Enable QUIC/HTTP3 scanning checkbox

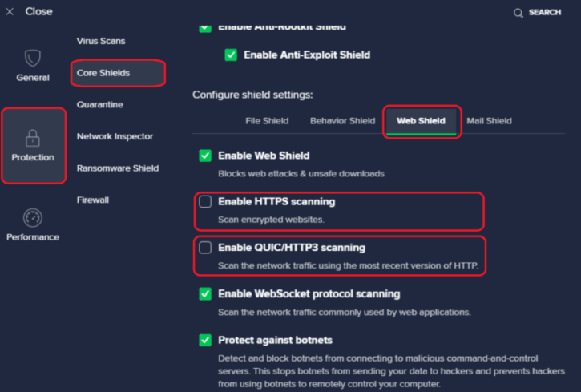coord(205,248)
